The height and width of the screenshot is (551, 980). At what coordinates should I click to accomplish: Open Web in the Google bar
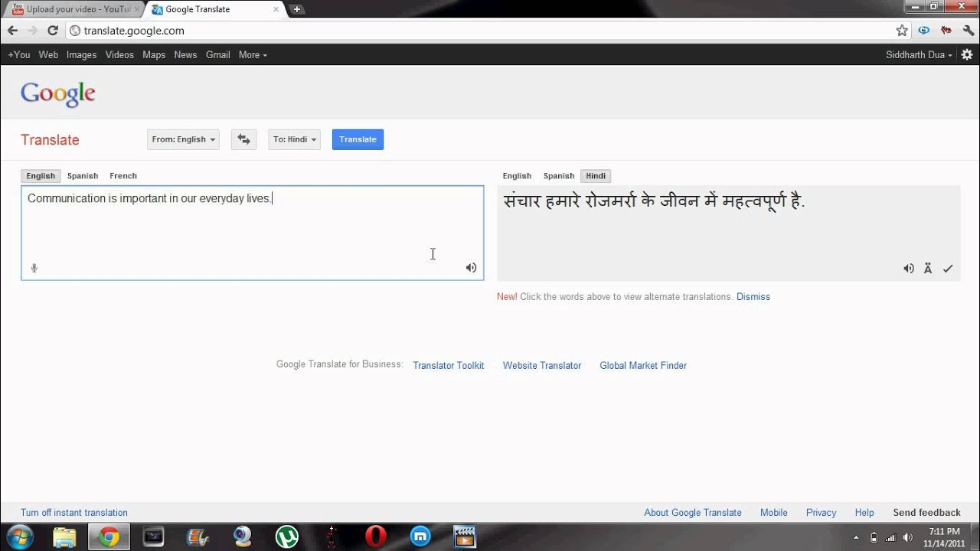48,55
